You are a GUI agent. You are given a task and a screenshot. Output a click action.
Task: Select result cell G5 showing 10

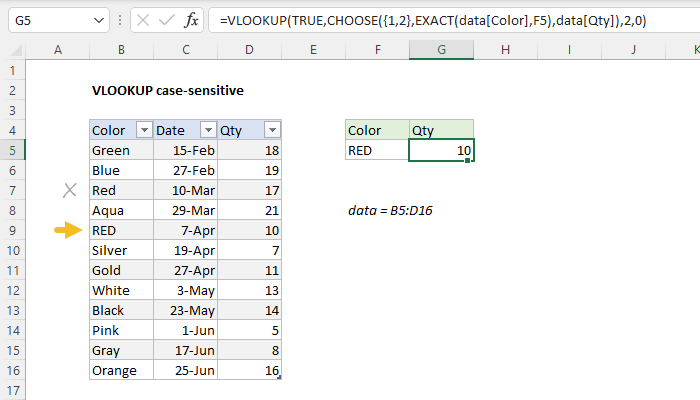(441, 150)
